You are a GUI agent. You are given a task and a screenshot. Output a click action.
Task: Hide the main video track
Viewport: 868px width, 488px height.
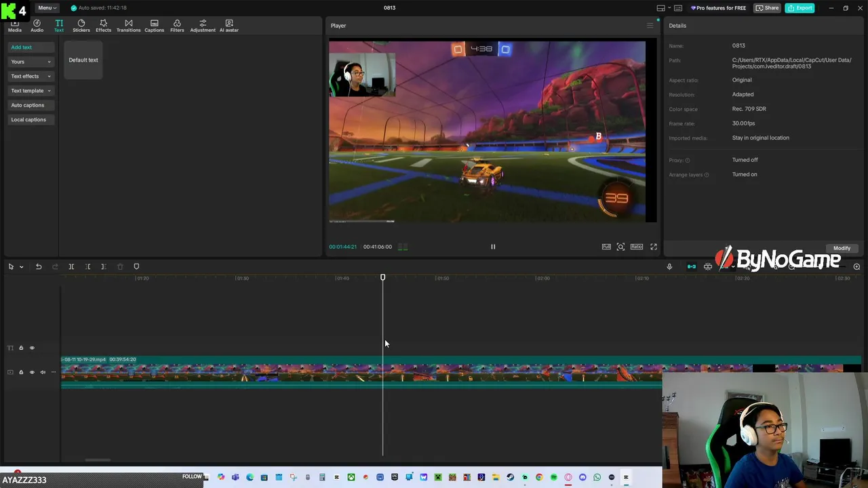tap(32, 372)
